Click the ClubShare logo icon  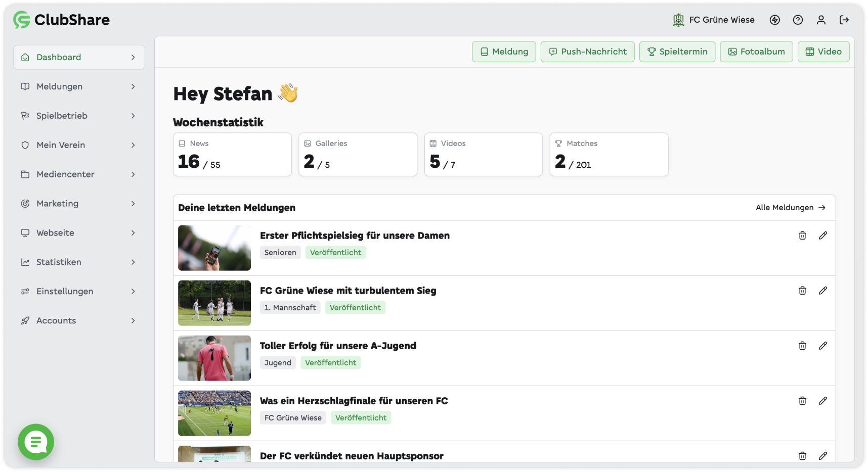tap(22, 20)
